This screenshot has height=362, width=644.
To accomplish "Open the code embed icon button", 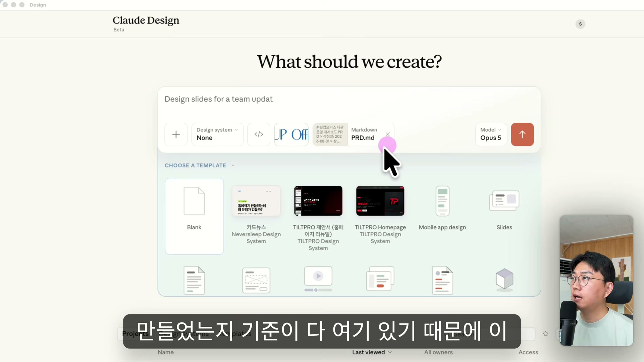I will (x=259, y=134).
